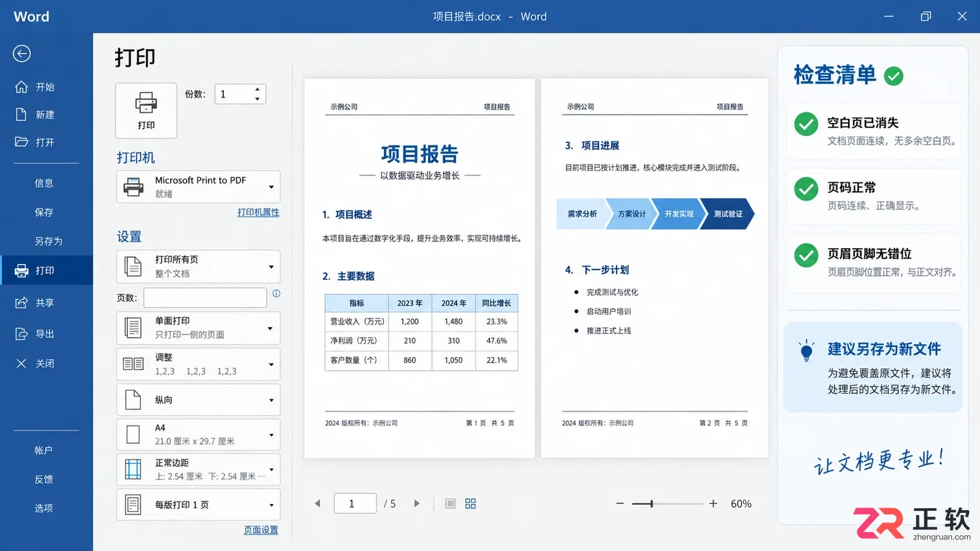Open the 纵向 orientation dropdown
The image size is (980, 551).
pos(199,400)
